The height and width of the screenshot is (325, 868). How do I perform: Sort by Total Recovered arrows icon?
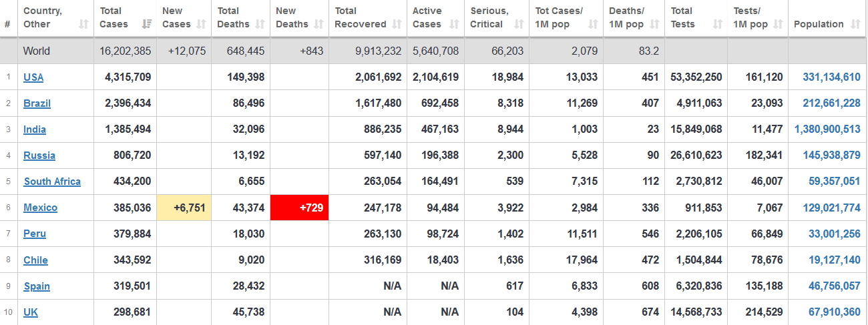[x=397, y=24]
